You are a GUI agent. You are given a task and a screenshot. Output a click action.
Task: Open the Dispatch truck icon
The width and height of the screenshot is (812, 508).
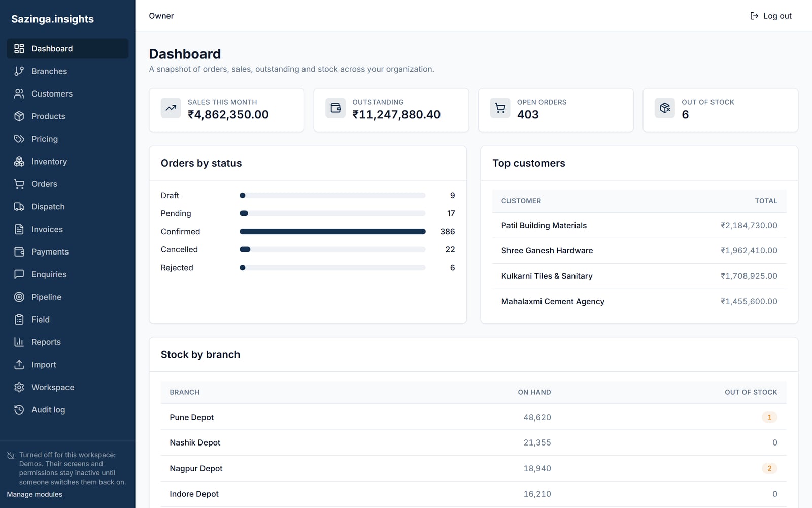[x=19, y=207]
